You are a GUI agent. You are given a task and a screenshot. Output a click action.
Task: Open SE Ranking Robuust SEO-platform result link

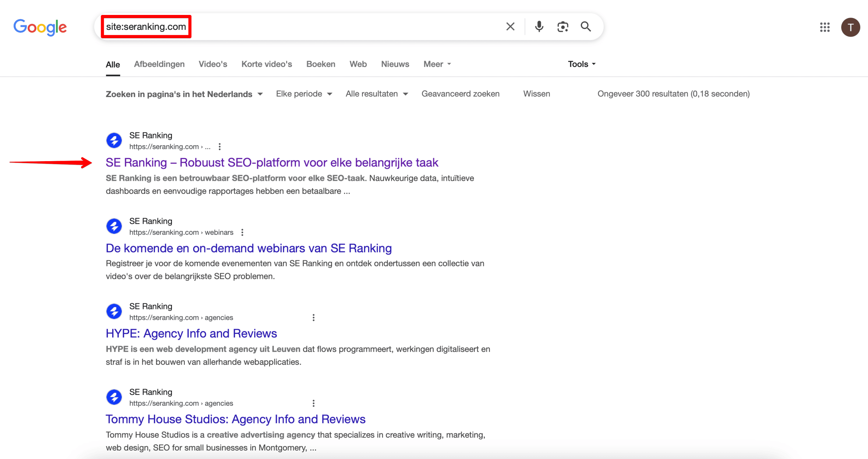(x=272, y=162)
